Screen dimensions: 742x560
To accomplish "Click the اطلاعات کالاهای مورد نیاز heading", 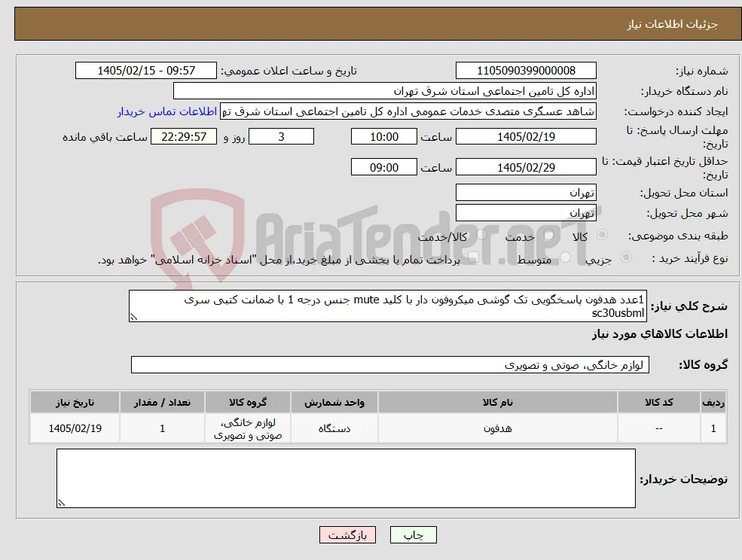I will click(x=659, y=334).
